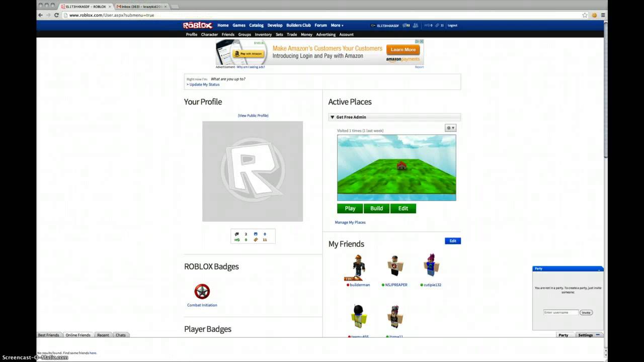Click the Why am I seeing ads link
Viewport: 644px width, 362px height.
coord(251,67)
